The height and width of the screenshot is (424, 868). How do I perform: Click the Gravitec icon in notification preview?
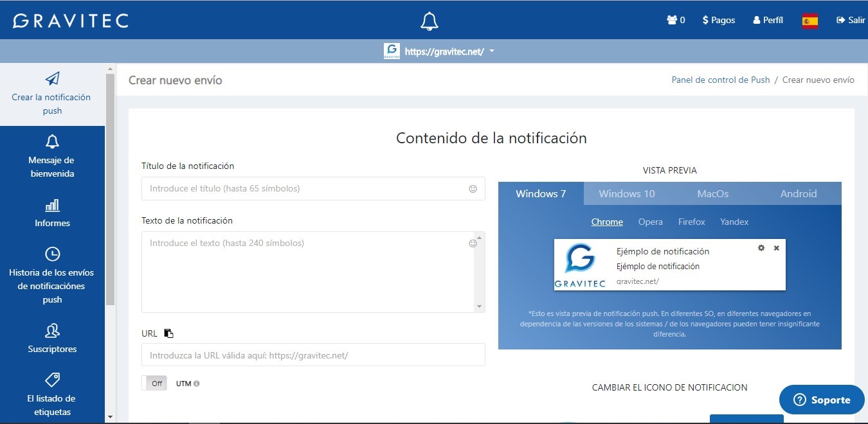(x=581, y=265)
